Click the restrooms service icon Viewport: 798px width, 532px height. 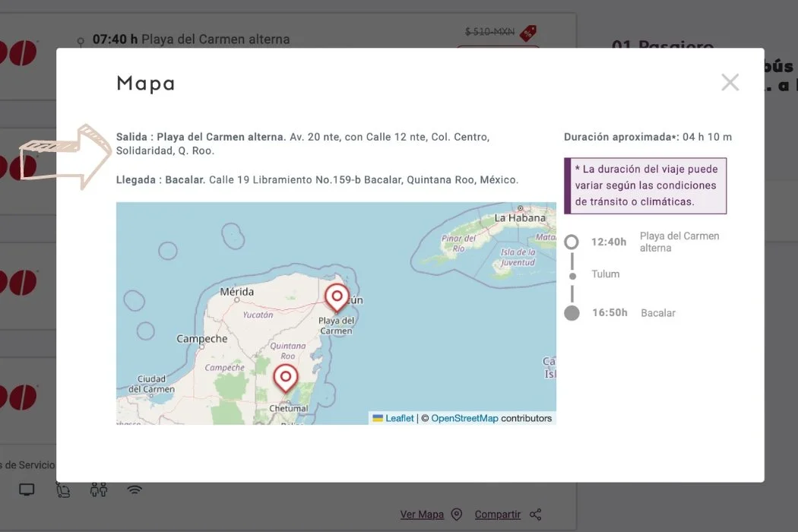pyautogui.click(x=99, y=489)
